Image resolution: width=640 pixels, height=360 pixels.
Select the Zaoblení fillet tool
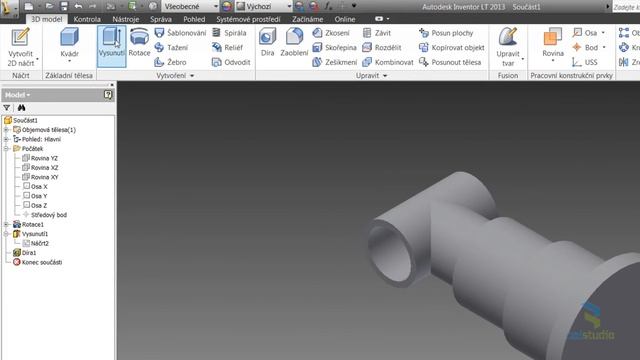[294, 42]
